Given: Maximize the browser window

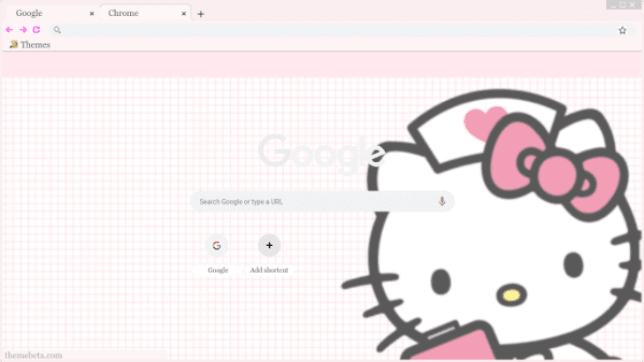Looking at the screenshot, I should [623, 5].
